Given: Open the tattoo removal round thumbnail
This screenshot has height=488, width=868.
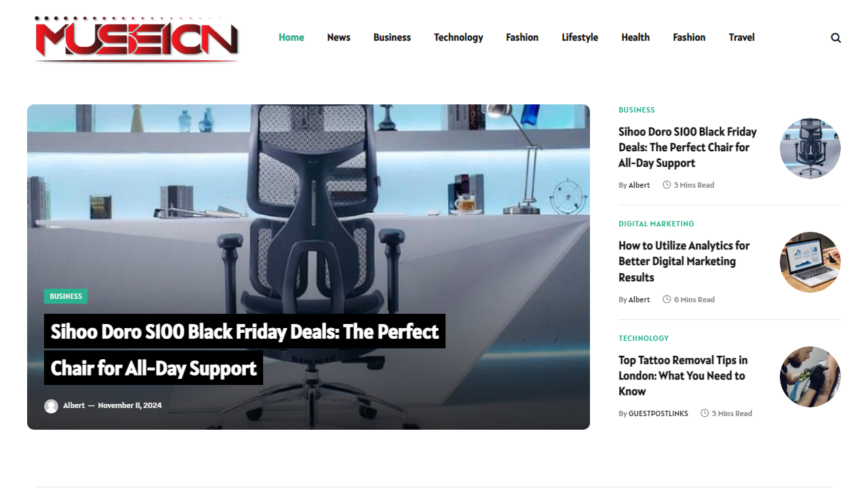Looking at the screenshot, I should point(810,377).
